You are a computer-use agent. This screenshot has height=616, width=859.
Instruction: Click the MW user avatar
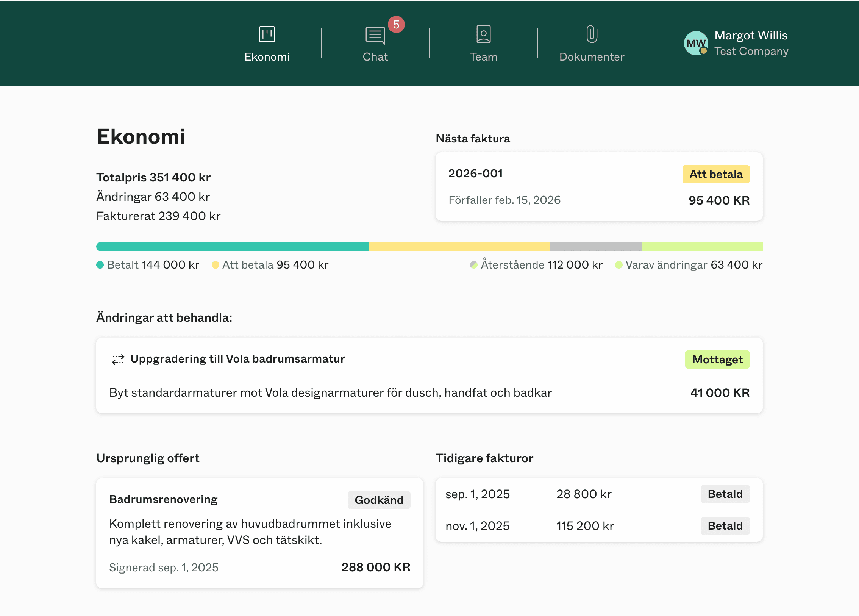click(x=696, y=43)
